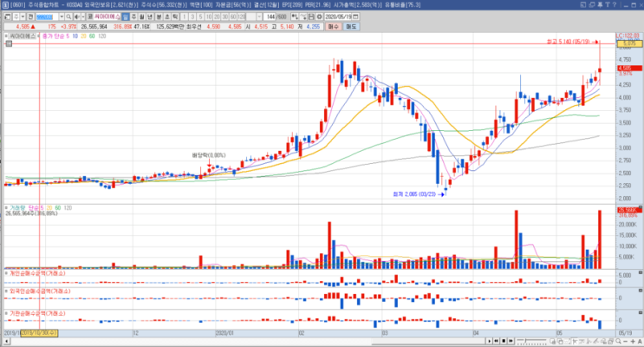This screenshot has height=347, width=644.
Task: Open the stock code dropdown arrow
Action: (x=62, y=16)
